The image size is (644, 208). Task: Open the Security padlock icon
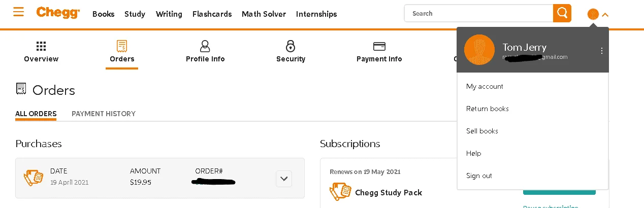[291, 46]
